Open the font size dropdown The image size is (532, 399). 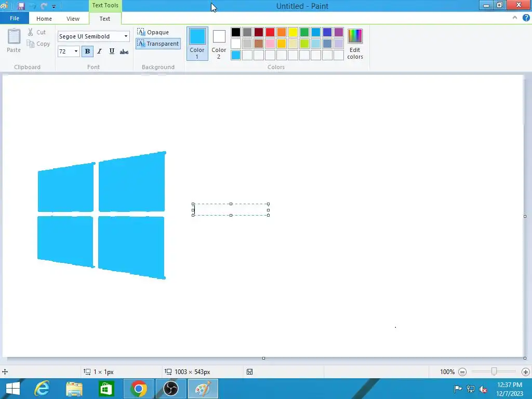(76, 51)
